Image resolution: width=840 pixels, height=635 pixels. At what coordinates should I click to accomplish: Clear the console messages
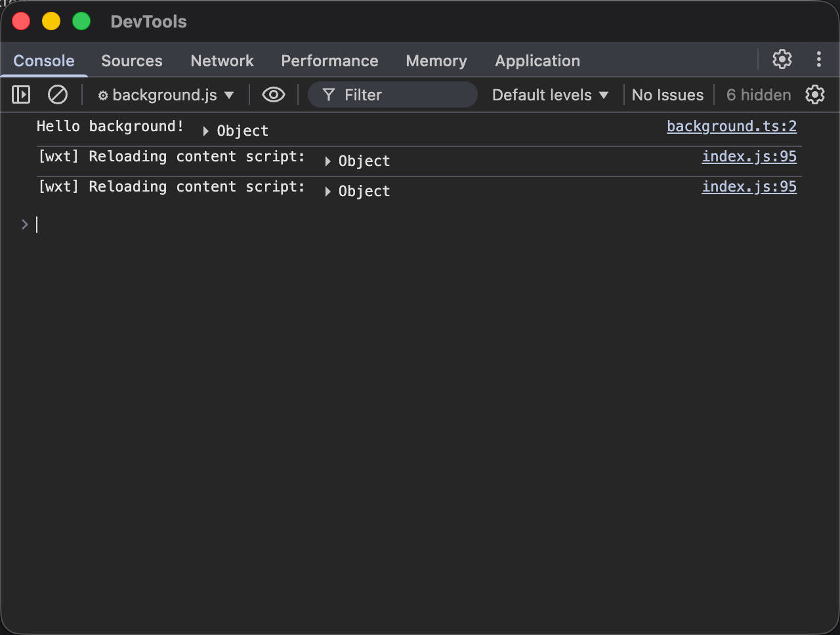pos(58,94)
